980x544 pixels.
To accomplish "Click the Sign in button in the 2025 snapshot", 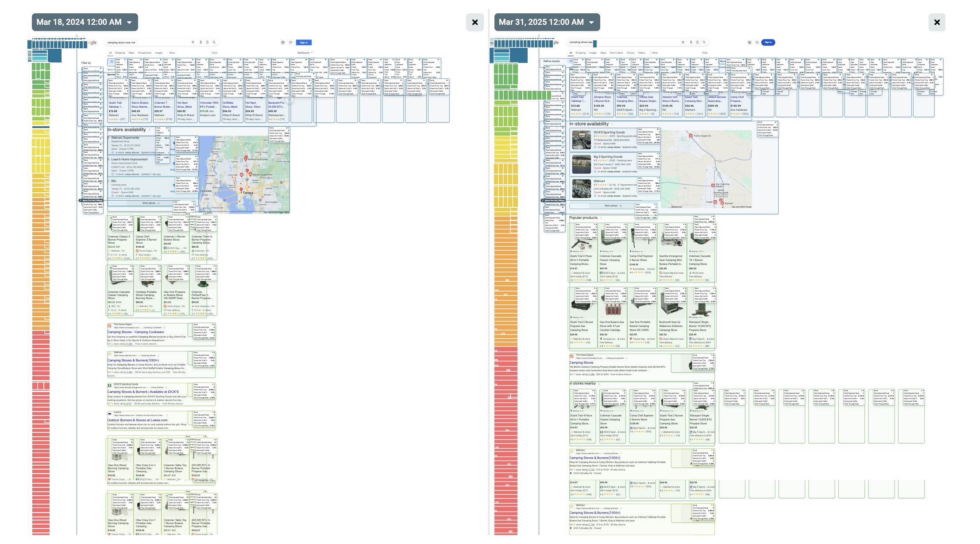I will 768,43.
